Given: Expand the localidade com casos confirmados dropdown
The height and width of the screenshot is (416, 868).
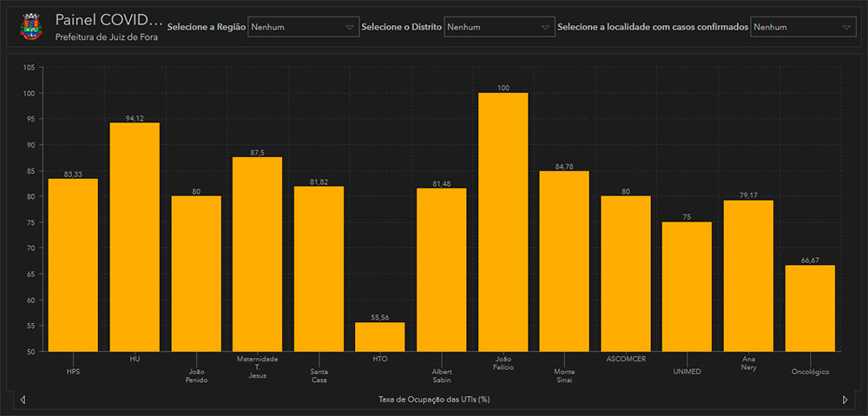Looking at the screenshot, I should click(x=803, y=27).
